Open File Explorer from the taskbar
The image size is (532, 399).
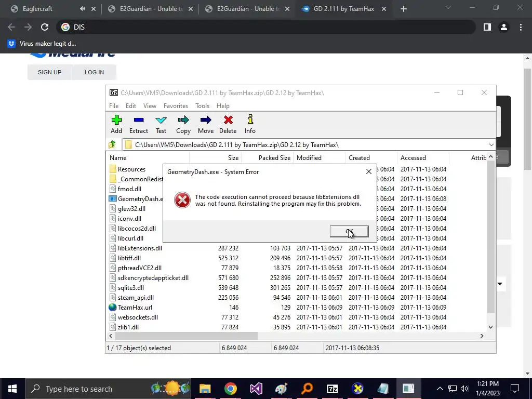pyautogui.click(x=205, y=389)
